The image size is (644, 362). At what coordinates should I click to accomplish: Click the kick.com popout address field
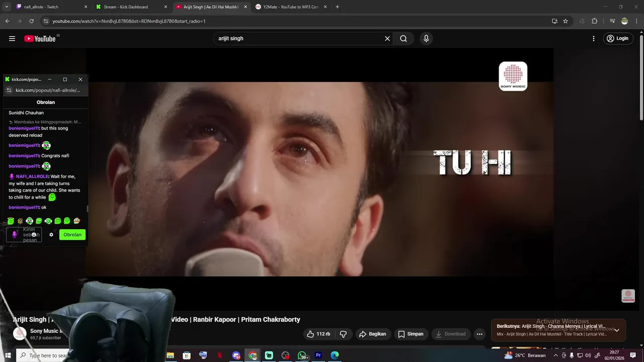48,90
